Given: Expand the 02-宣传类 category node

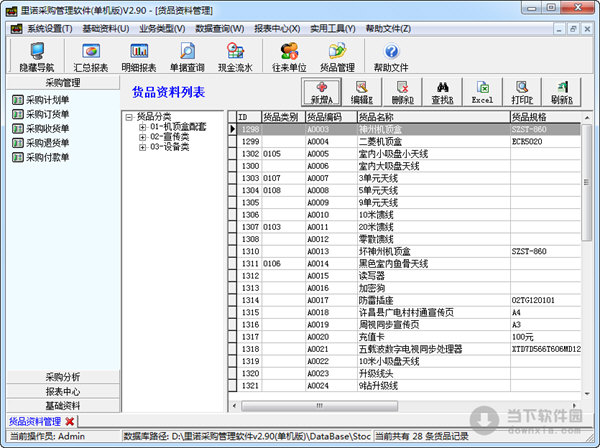Looking at the screenshot, I should (143, 138).
